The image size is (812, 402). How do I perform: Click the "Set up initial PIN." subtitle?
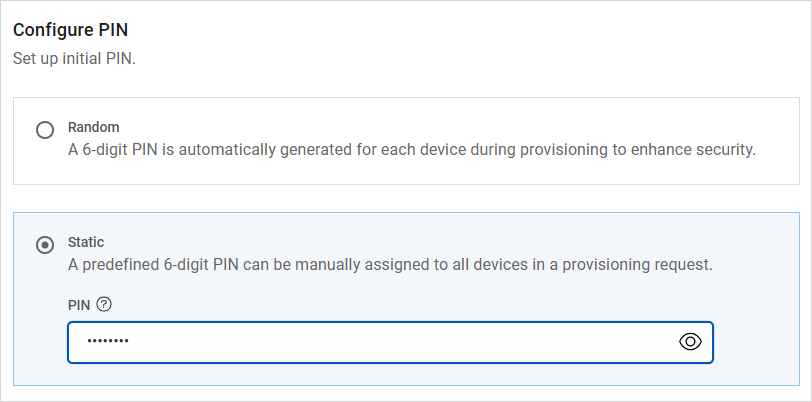tap(74, 59)
